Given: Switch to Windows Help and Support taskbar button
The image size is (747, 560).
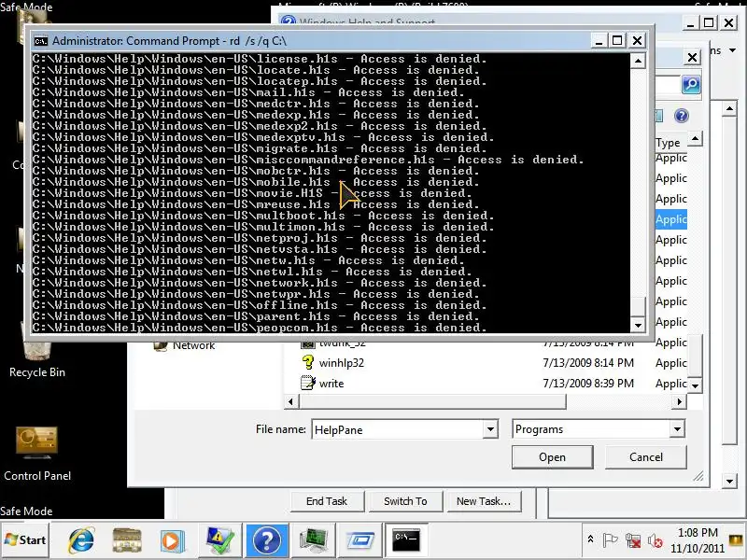Looking at the screenshot, I should click(x=267, y=540).
